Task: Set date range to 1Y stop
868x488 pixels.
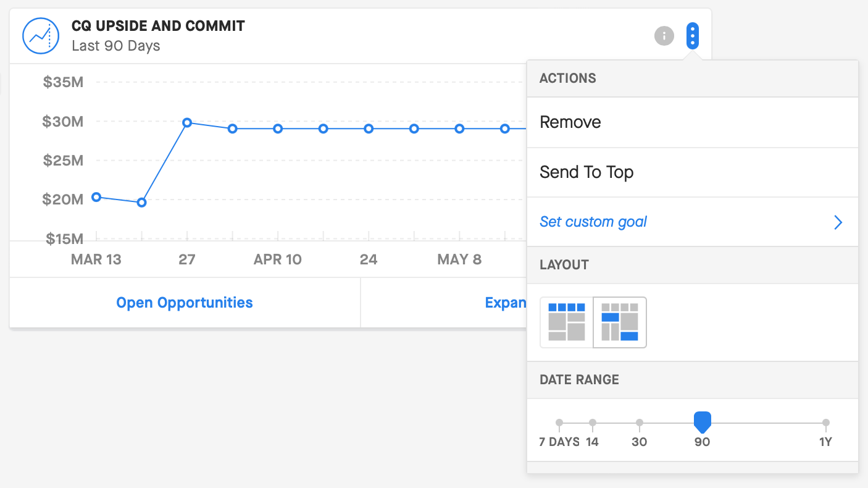Action: (x=826, y=423)
